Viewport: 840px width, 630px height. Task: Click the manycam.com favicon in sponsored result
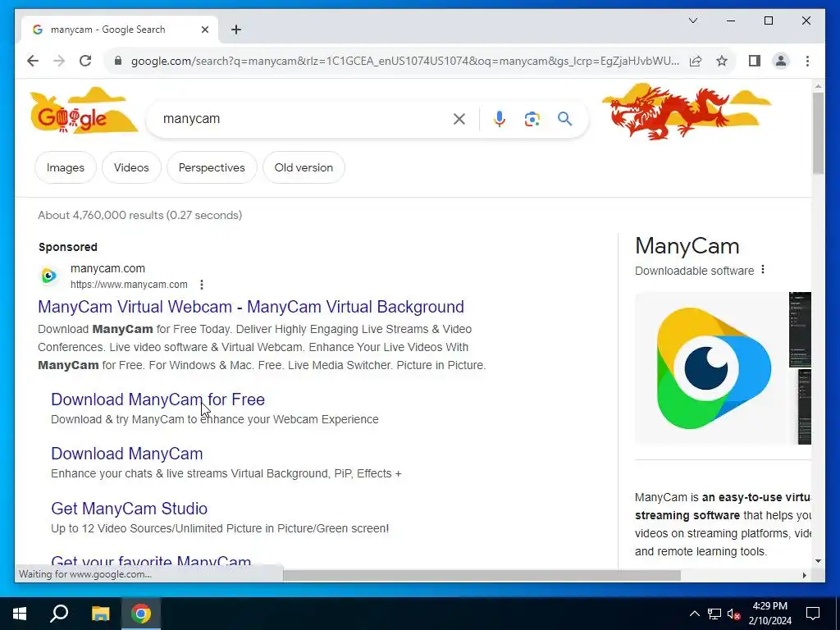coord(49,276)
